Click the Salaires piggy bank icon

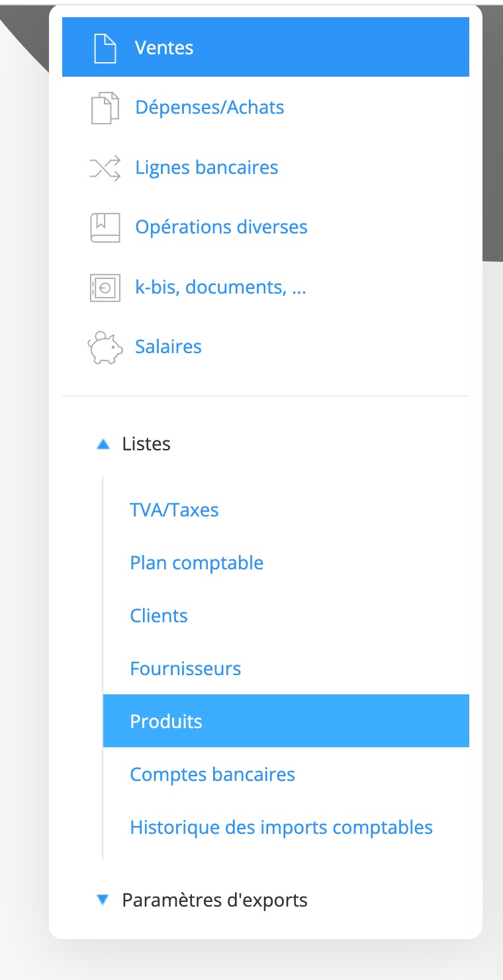[x=105, y=348]
